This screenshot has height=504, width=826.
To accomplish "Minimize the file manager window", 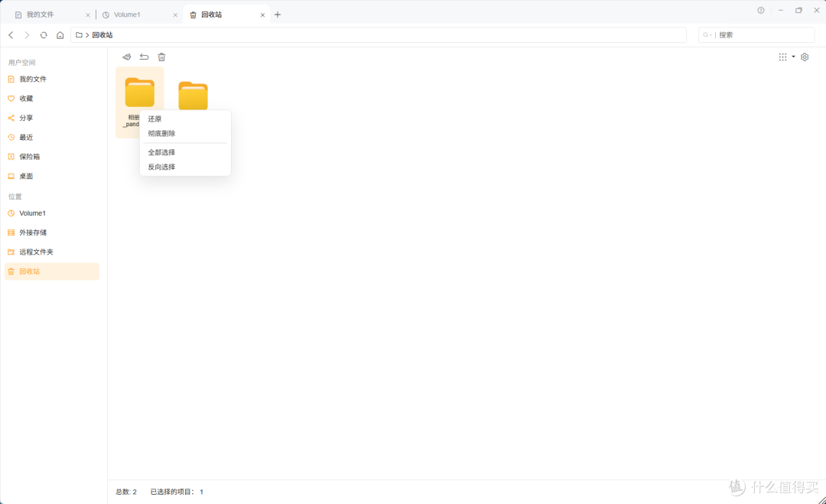I will coord(781,10).
